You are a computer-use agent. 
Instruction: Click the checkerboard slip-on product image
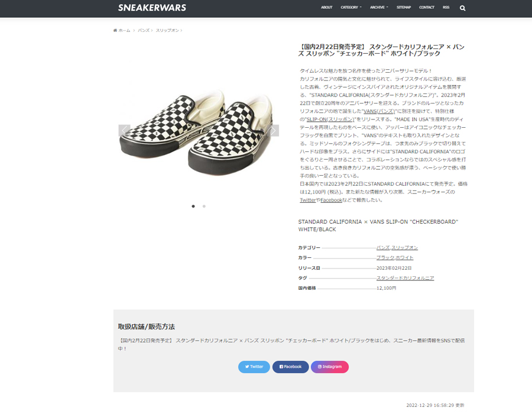pyautogui.click(x=199, y=131)
